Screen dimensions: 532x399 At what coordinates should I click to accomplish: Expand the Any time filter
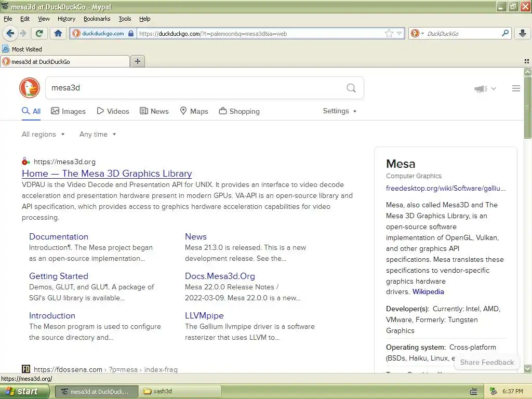[x=98, y=135]
